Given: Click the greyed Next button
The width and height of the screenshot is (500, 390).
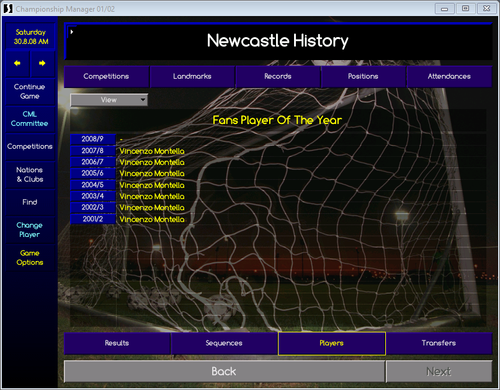Looking at the screenshot, I should [439, 371].
